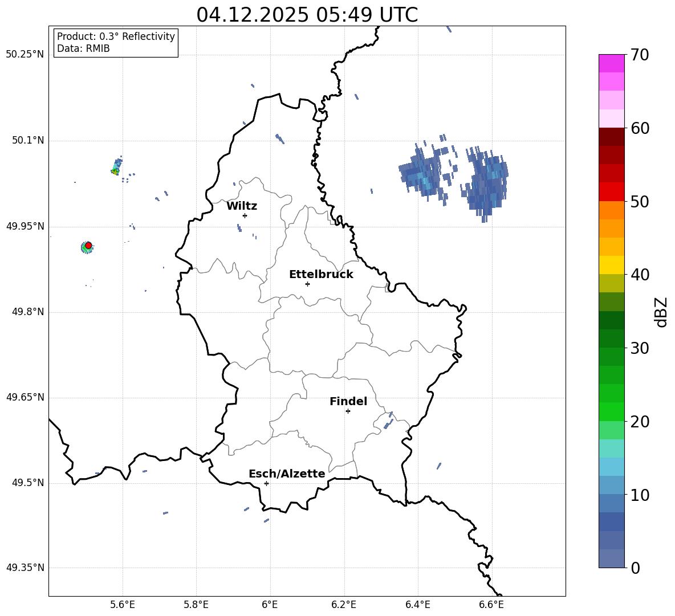Click the Ettelbruck city label
Screen dimensions: 675x616
tap(321, 275)
